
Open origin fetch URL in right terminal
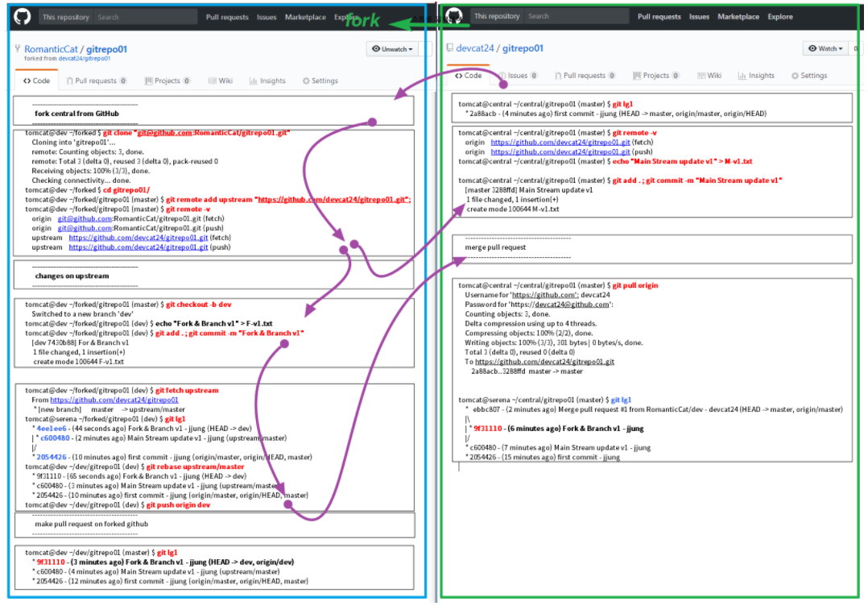(560, 143)
